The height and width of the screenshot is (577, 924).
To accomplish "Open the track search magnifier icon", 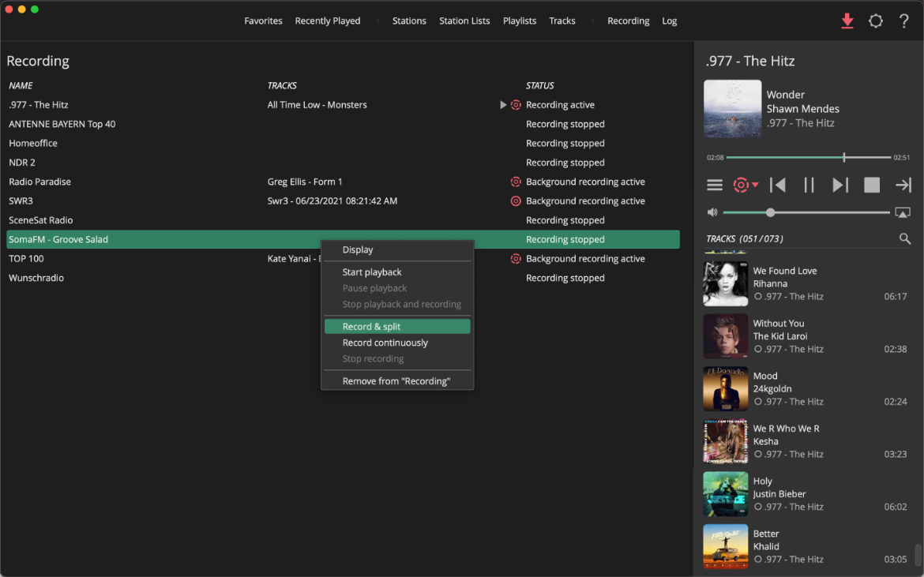I will coord(904,238).
